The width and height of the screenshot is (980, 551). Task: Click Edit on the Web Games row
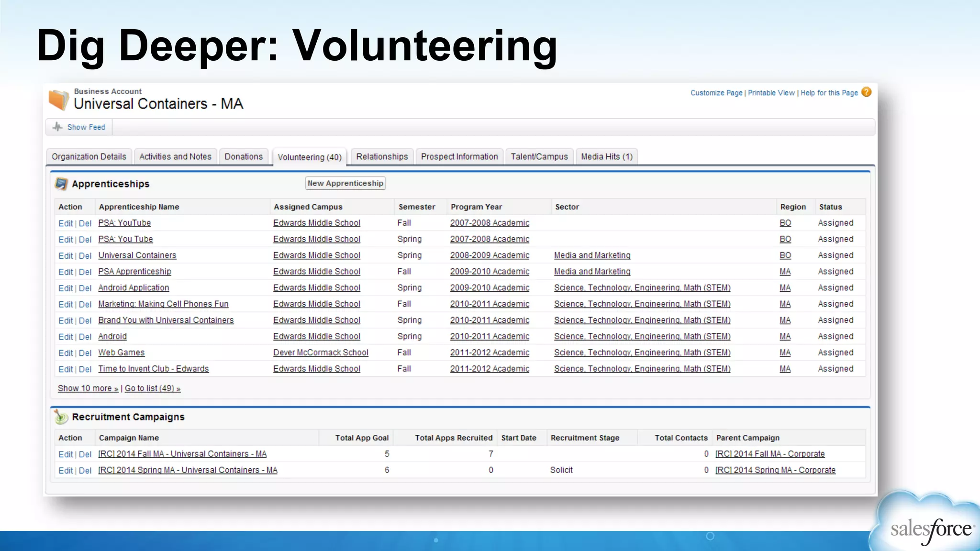66,353
